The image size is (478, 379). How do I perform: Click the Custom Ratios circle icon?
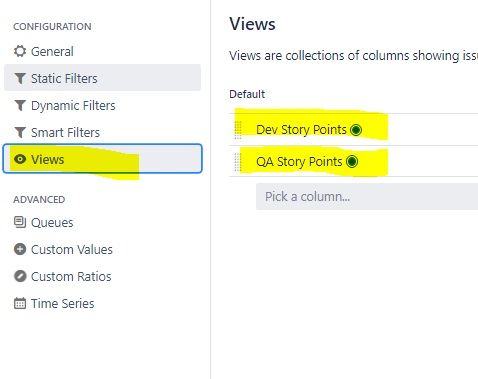pos(20,276)
